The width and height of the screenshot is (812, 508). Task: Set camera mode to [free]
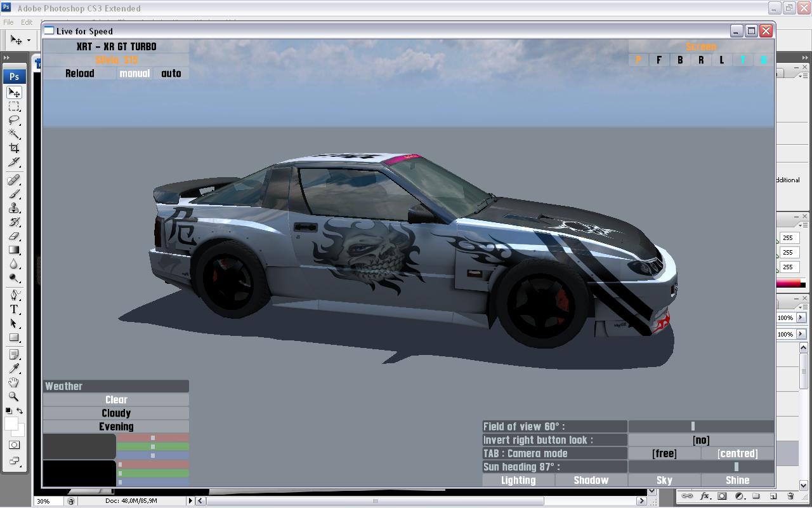664,453
